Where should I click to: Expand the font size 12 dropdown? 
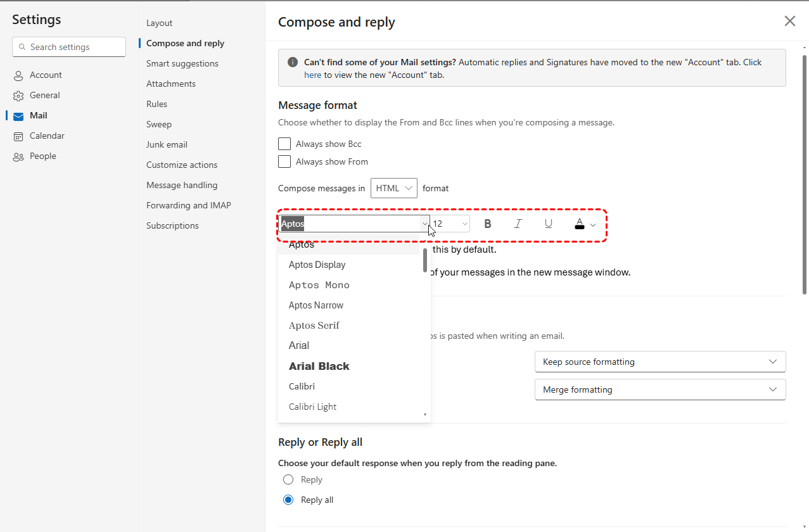click(x=450, y=224)
